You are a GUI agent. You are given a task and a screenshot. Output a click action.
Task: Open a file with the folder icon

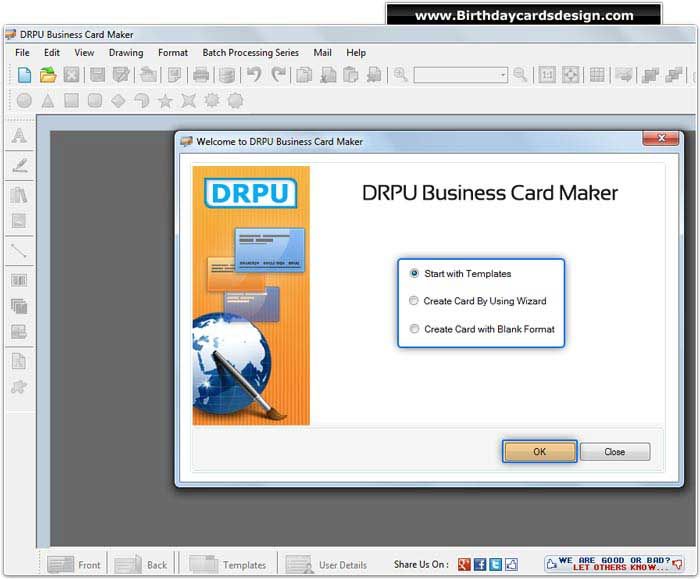point(48,75)
